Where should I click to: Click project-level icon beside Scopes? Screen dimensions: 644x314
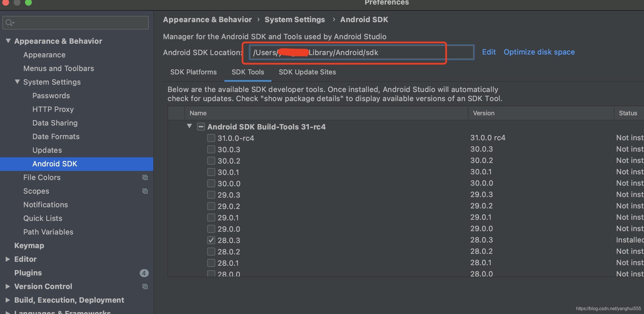[145, 191]
